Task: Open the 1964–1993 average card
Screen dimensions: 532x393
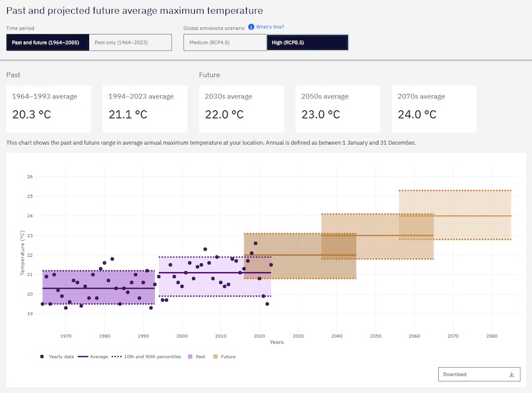Action: click(49, 108)
